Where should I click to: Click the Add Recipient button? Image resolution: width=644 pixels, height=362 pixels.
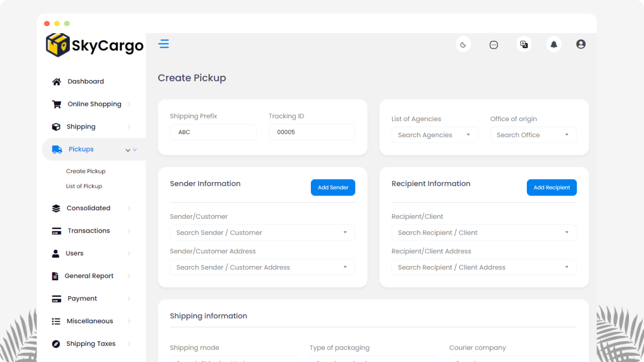click(x=551, y=188)
